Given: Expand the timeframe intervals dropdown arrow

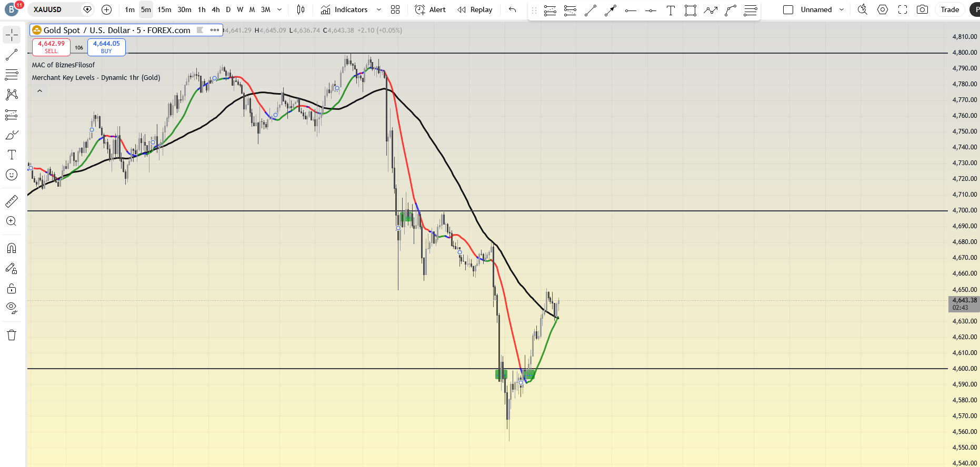Looking at the screenshot, I should (279, 9).
